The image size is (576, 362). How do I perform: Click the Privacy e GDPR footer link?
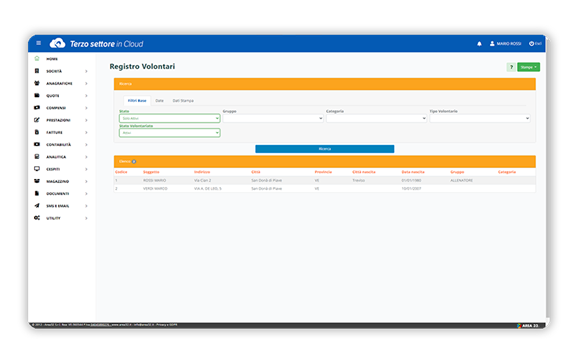166,325
